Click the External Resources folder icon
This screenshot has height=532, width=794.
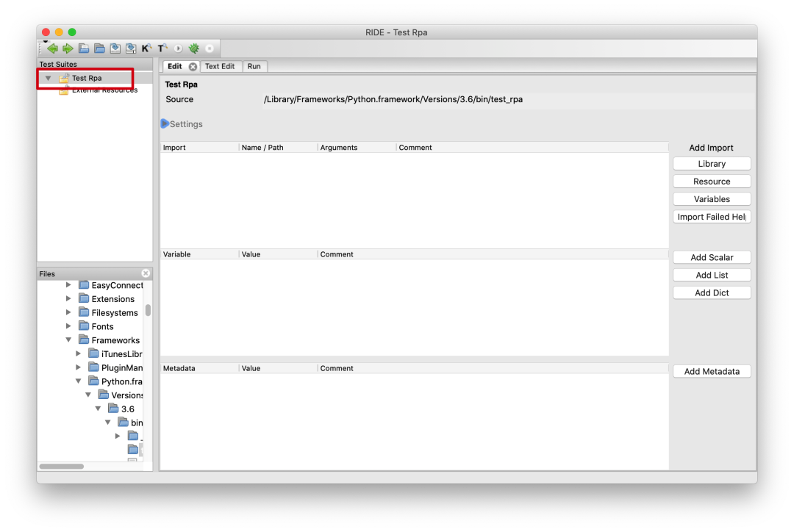pos(64,91)
